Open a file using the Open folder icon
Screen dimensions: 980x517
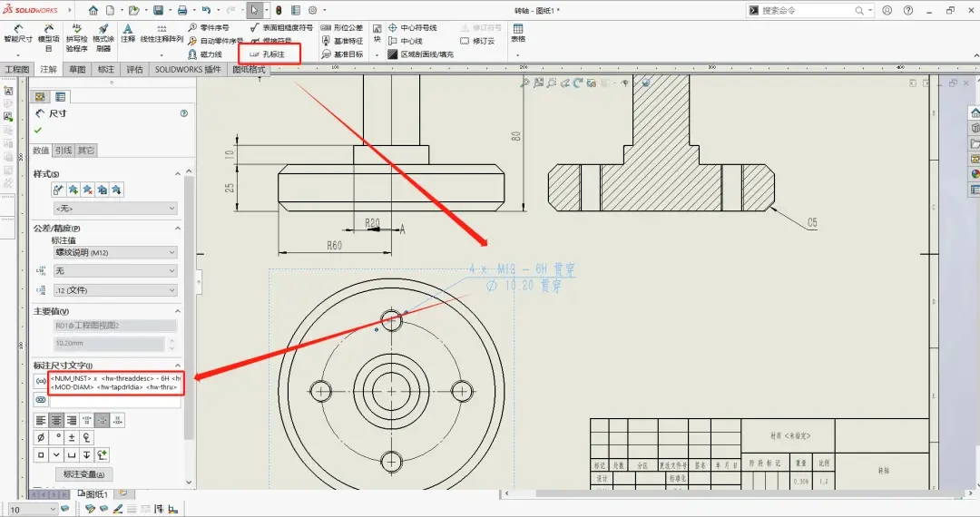133,11
